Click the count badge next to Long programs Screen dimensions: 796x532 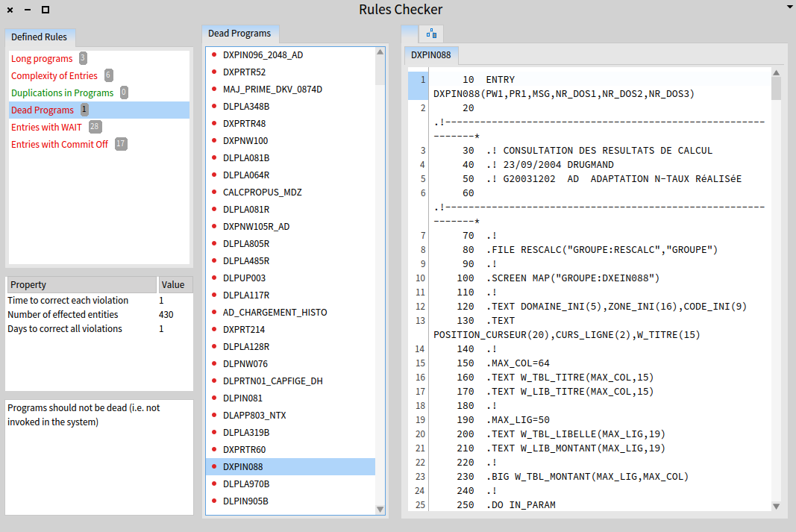coord(83,58)
